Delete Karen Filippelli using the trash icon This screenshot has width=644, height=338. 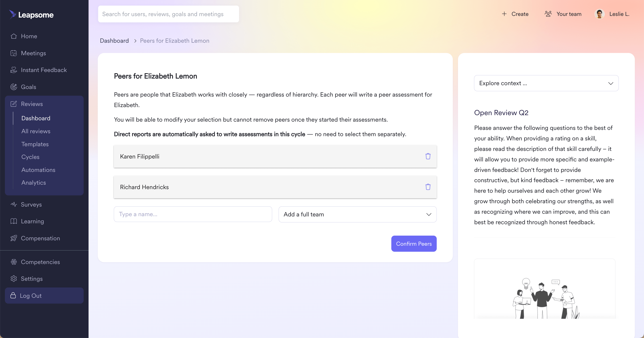tap(428, 156)
